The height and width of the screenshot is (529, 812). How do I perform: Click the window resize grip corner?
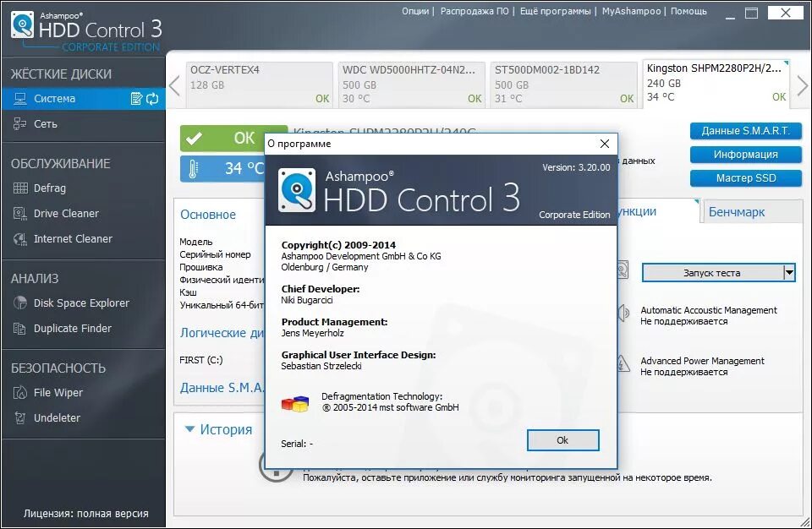tap(805, 522)
